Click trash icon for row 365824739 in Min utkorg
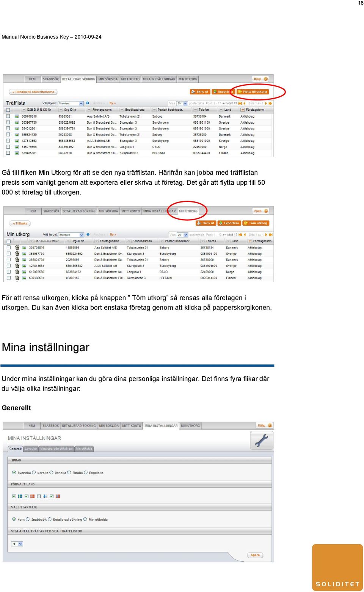364x592 pixels. click(17, 260)
